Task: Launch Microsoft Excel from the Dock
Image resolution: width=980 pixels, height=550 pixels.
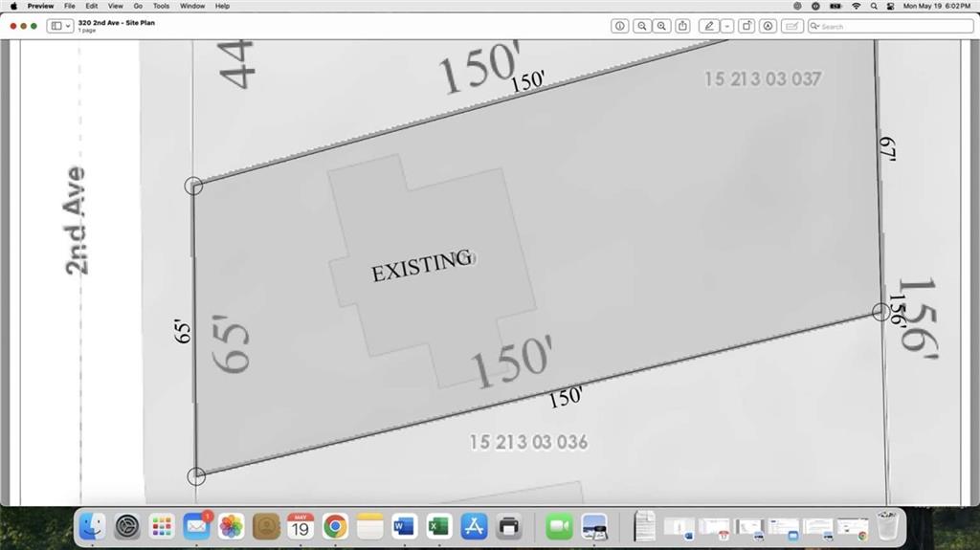Action: point(438,526)
